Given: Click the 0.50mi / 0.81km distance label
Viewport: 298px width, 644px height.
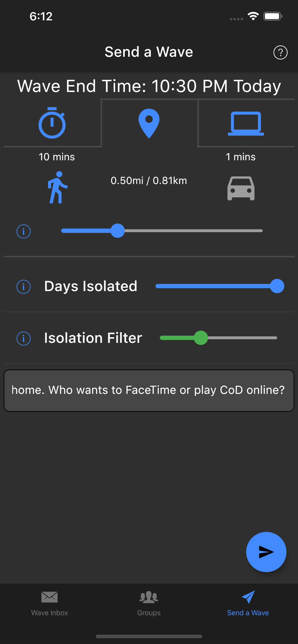Looking at the screenshot, I should click(x=149, y=180).
